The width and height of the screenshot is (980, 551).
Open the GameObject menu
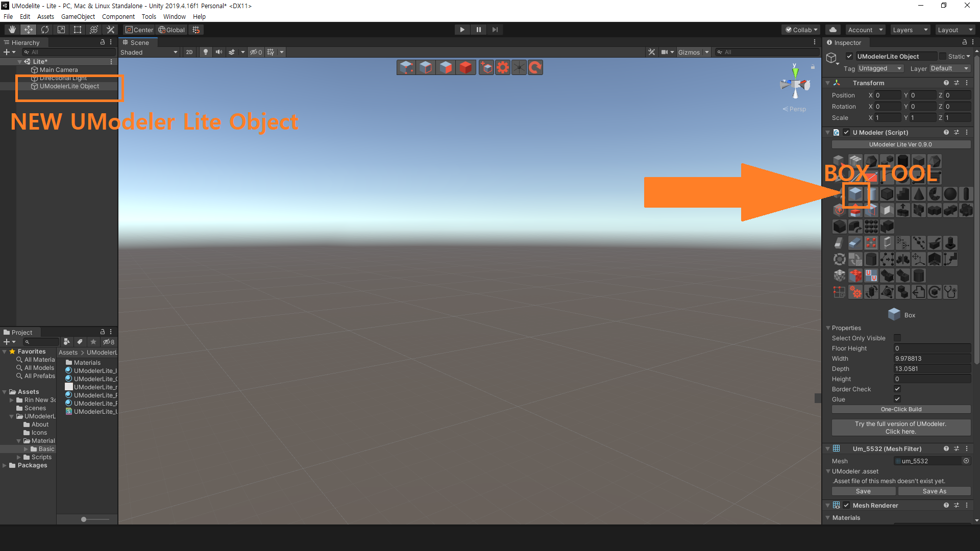(78, 16)
